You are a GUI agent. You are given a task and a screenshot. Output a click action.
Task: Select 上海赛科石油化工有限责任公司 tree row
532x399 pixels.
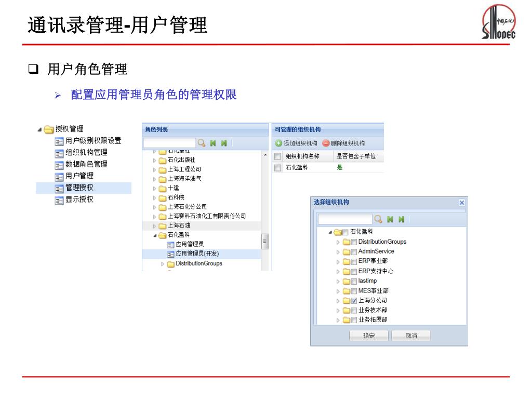pos(202,217)
